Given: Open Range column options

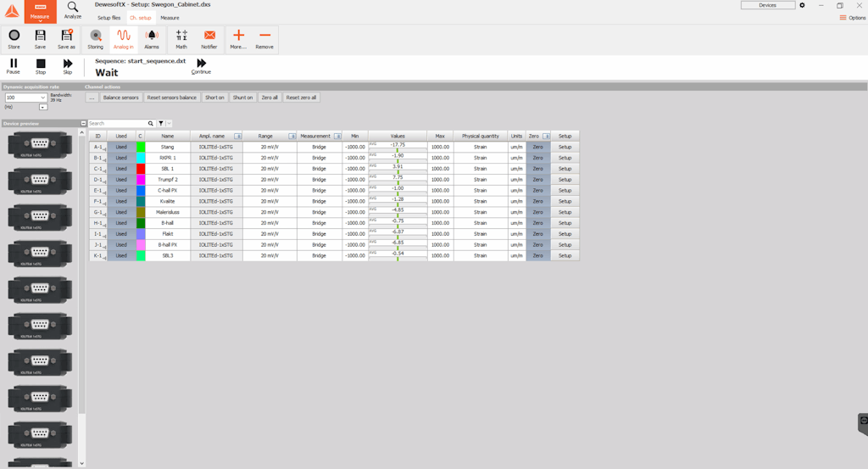Looking at the screenshot, I should click(x=292, y=137).
